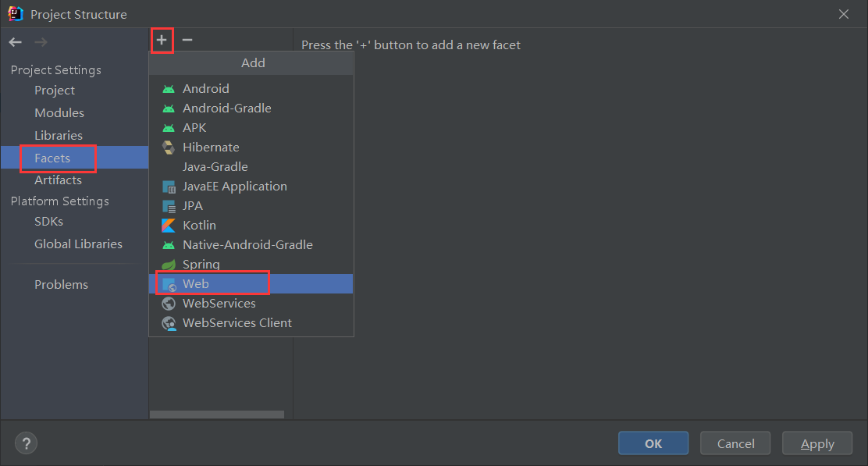Screen dimensions: 868x466
Task: Click the Kotlin logo icon
Action: coord(169,226)
